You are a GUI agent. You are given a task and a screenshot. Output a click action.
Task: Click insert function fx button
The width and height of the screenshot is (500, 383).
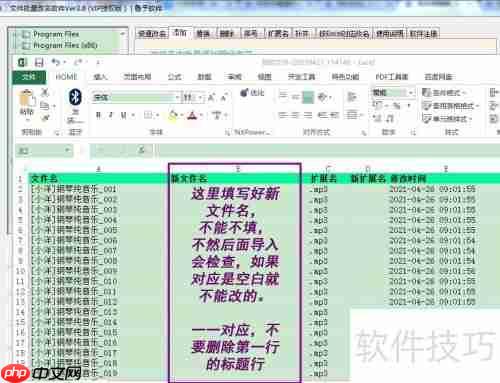[x=141, y=151]
